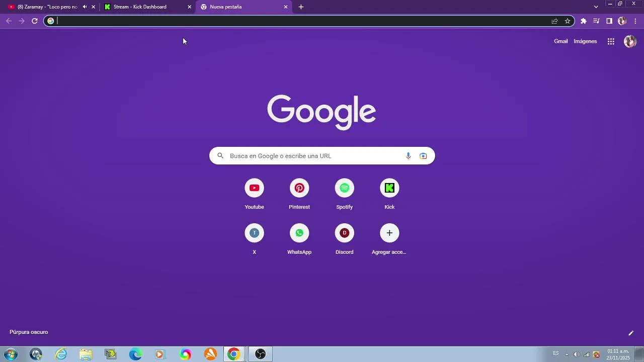
Task: Launch the HP app from the taskbar
Action: [x=36, y=354]
